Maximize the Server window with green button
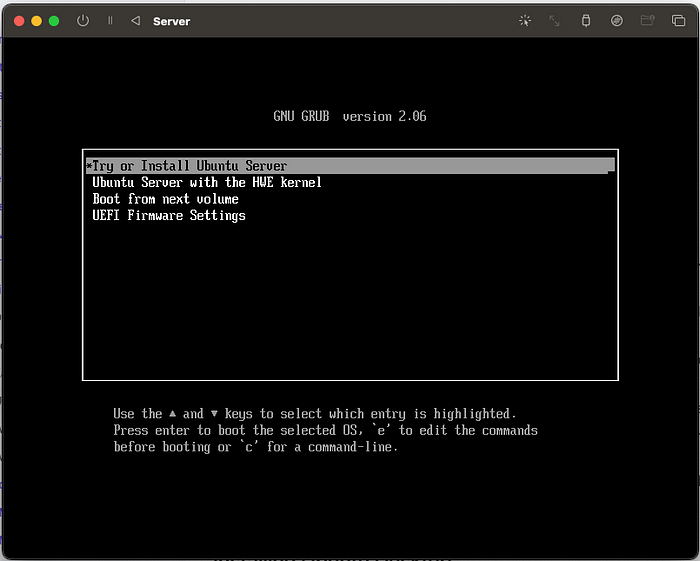The height and width of the screenshot is (561, 700). [x=54, y=21]
